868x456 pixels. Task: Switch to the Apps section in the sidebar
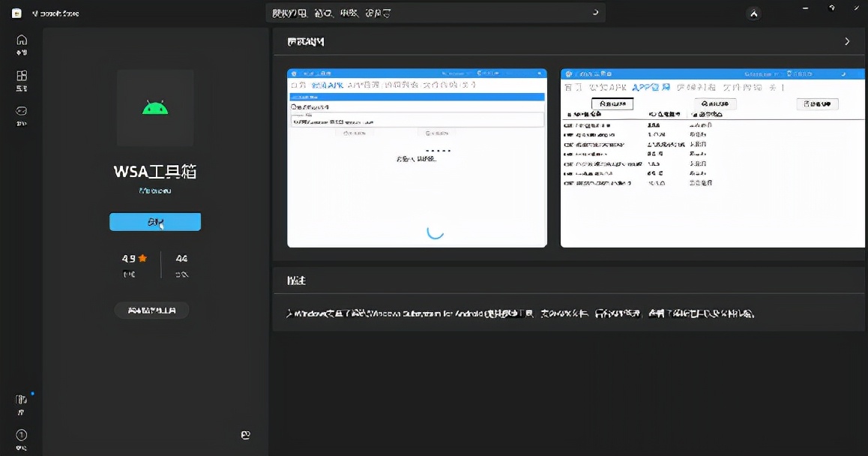coord(22,78)
